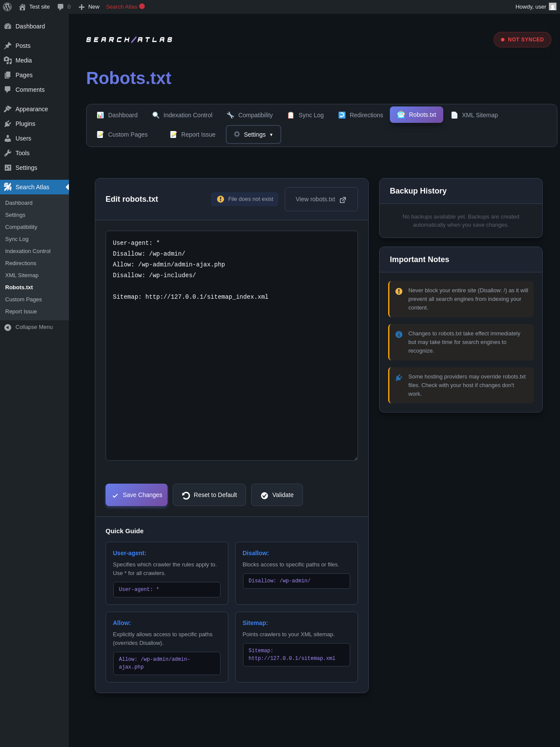Viewport: 560px width, 747px height.
Task: Click the NOT SYNCED status badge
Action: (x=522, y=40)
